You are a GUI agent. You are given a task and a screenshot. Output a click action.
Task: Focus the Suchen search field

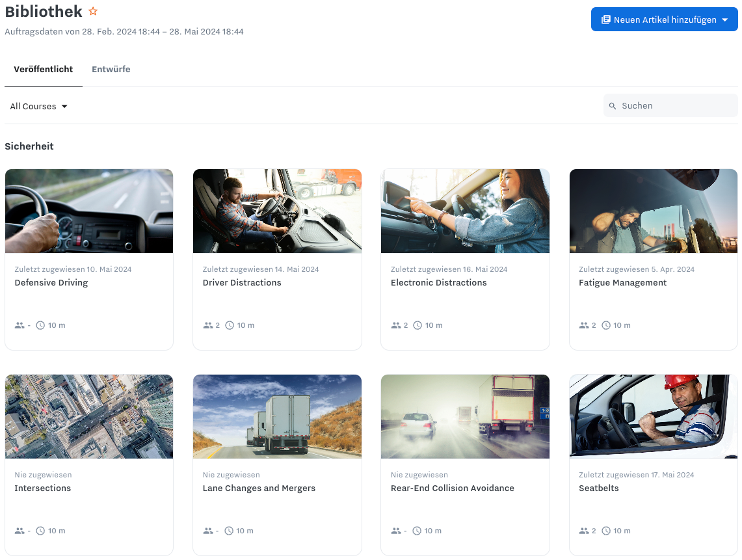point(670,105)
